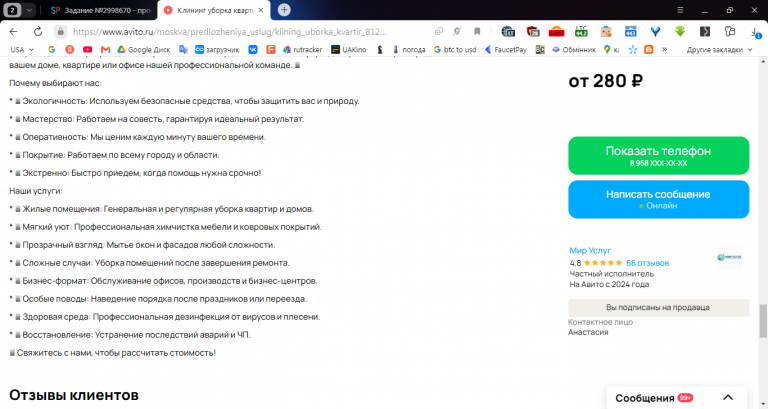Viewport: 768px width, 409px height.
Task: Open the dark terminal-style extension icon
Action: click(704, 31)
